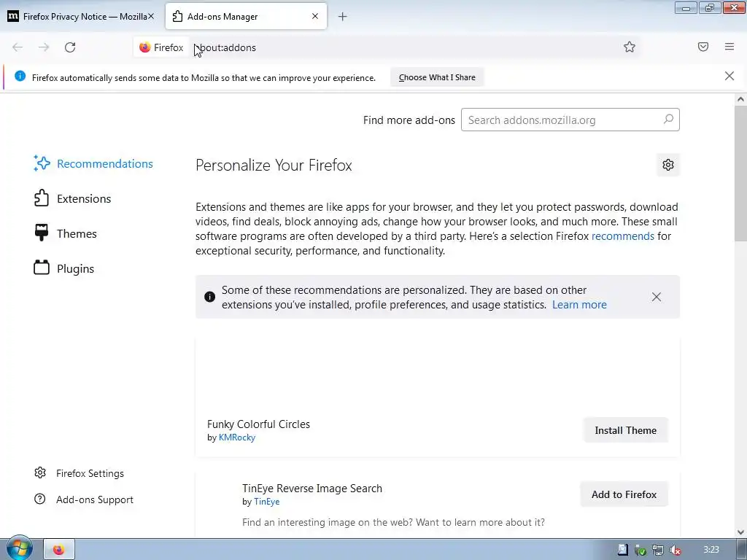Reload the current page
This screenshot has height=560, width=747.
click(70, 47)
